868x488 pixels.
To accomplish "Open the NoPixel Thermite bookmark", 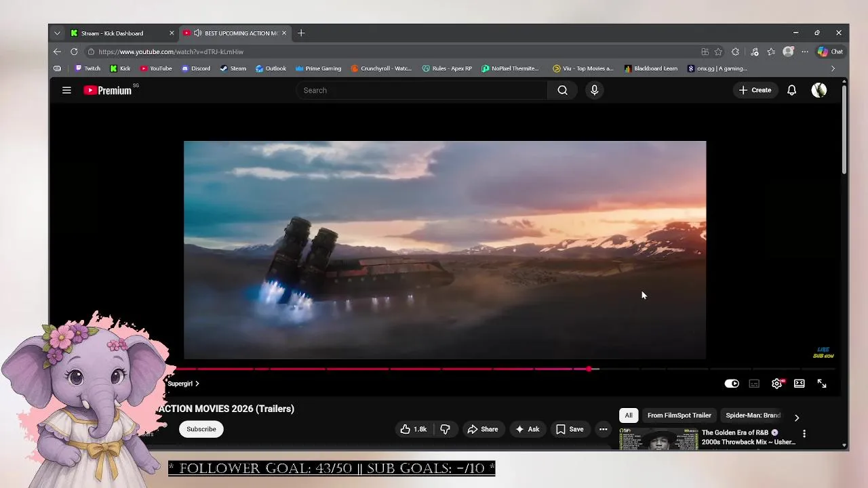I will click(x=510, y=68).
